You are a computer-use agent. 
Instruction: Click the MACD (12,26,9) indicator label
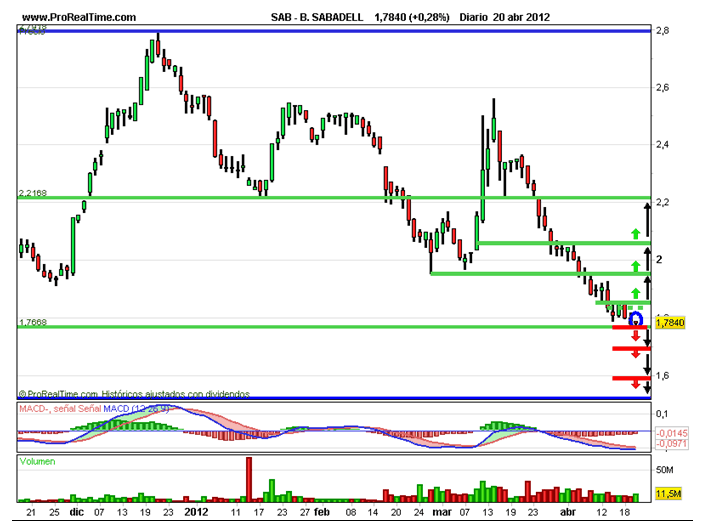coord(136,409)
